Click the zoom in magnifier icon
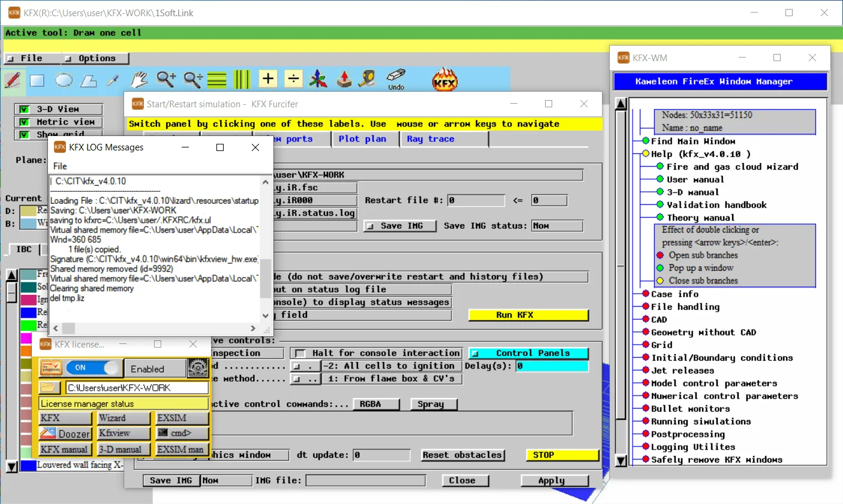This screenshot has width=843, height=504. click(x=166, y=79)
